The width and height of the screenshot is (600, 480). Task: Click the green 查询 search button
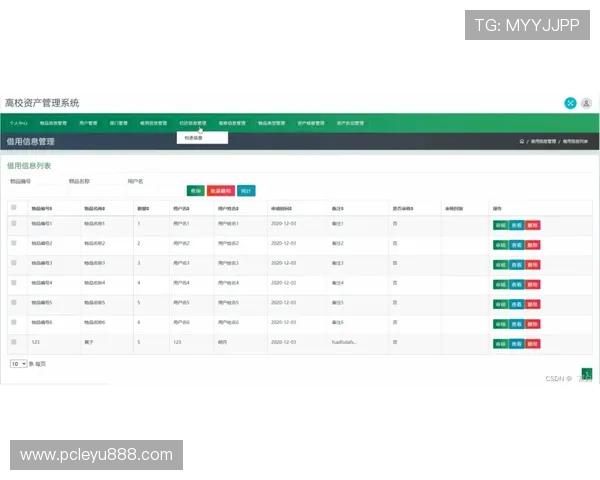[196, 190]
